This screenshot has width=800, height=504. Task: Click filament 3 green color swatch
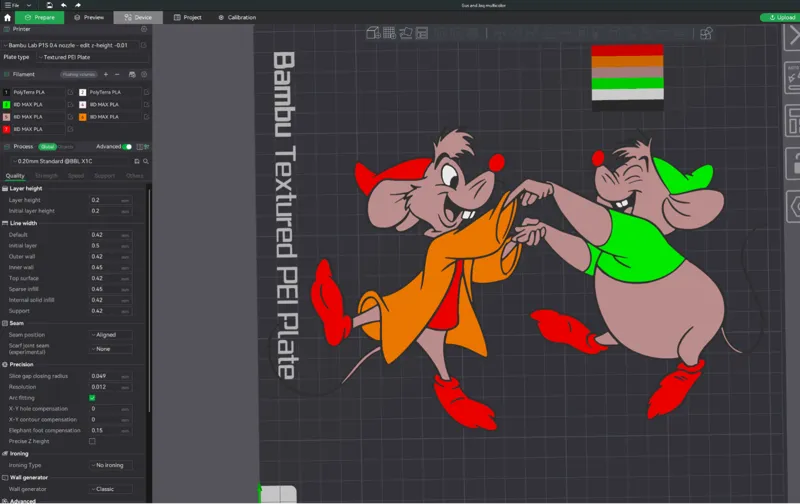pyautogui.click(x=6, y=105)
